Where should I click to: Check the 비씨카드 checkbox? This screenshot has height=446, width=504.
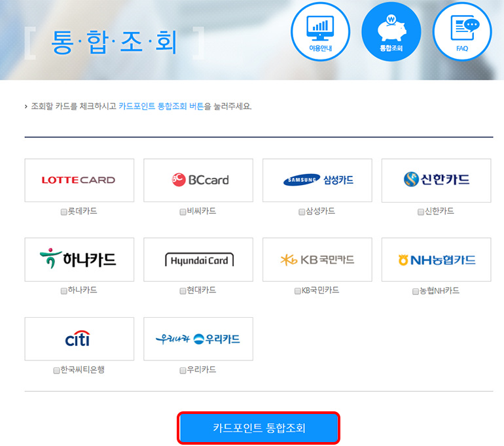click(183, 212)
